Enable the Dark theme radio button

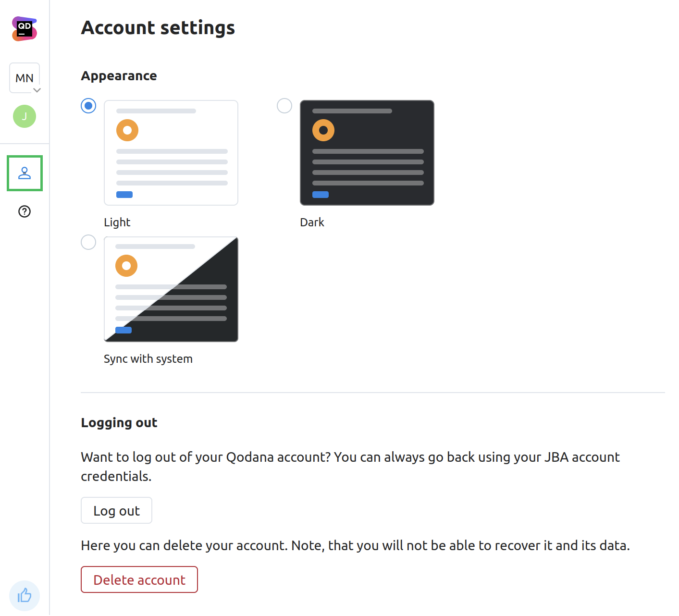pyautogui.click(x=284, y=106)
